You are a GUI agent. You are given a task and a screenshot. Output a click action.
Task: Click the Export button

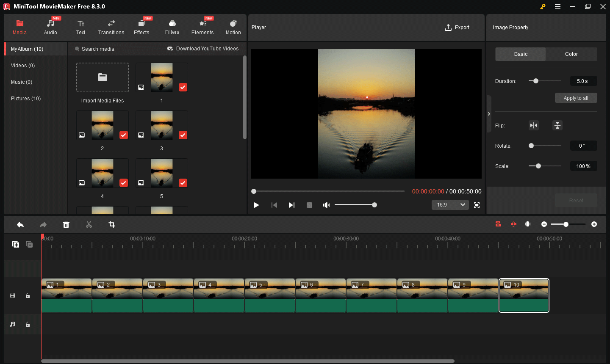[x=457, y=28]
